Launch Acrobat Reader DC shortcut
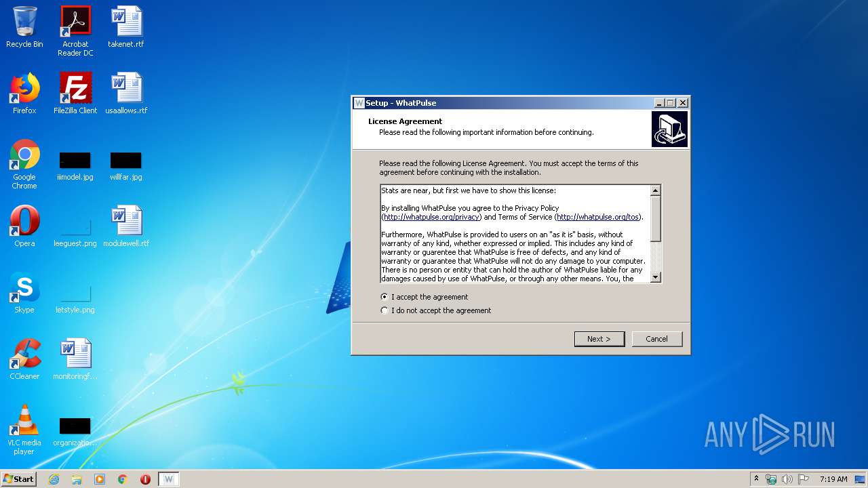 [x=75, y=30]
